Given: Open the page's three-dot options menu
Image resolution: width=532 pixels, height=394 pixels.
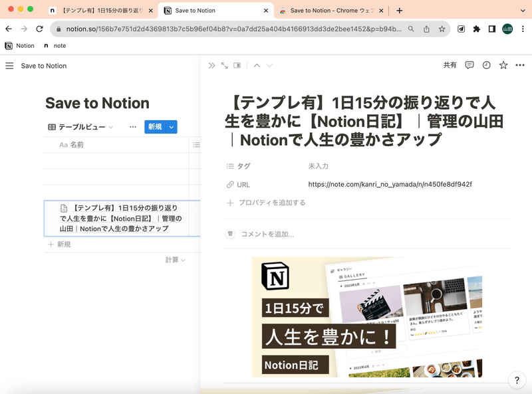Looking at the screenshot, I should [x=520, y=65].
